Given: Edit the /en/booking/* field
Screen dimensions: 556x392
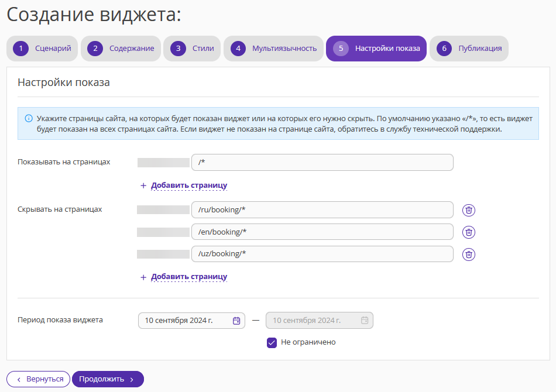Looking at the screenshot, I should pyautogui.click(x=322, y=232).
